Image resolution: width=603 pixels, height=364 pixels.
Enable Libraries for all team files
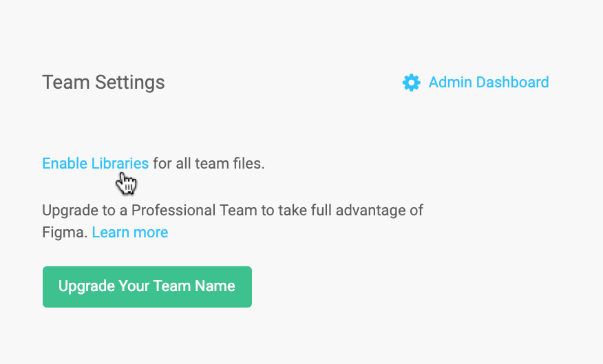point(95,164)
